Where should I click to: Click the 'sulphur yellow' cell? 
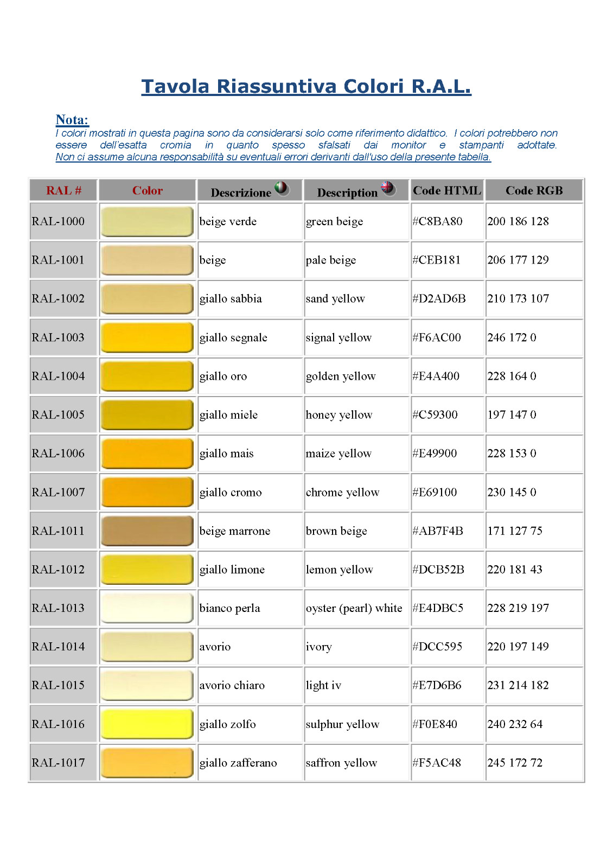[x=356, y=724]
